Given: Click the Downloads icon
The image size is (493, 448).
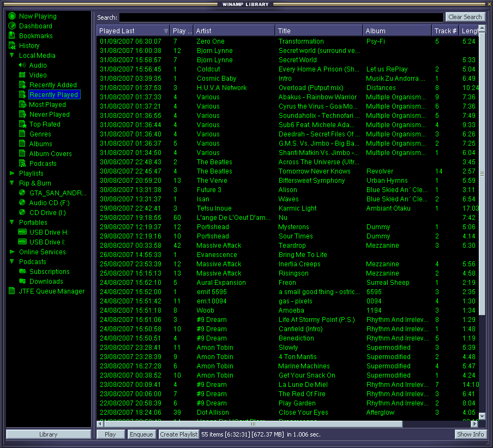Looking at the screenshot, I should tap(22, 281).
